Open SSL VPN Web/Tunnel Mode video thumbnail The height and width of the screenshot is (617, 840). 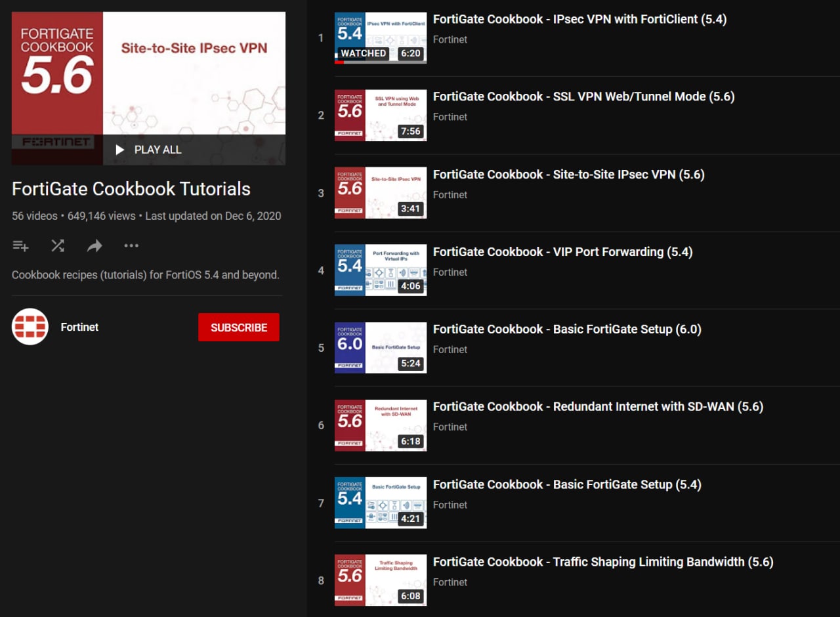pyautogui.click(x=381, y=116)
